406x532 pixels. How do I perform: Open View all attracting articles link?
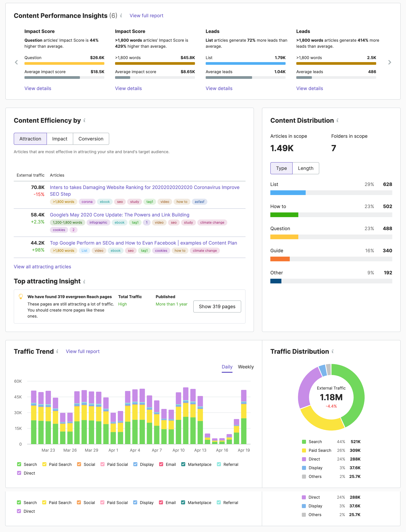(x=42, y=267)
